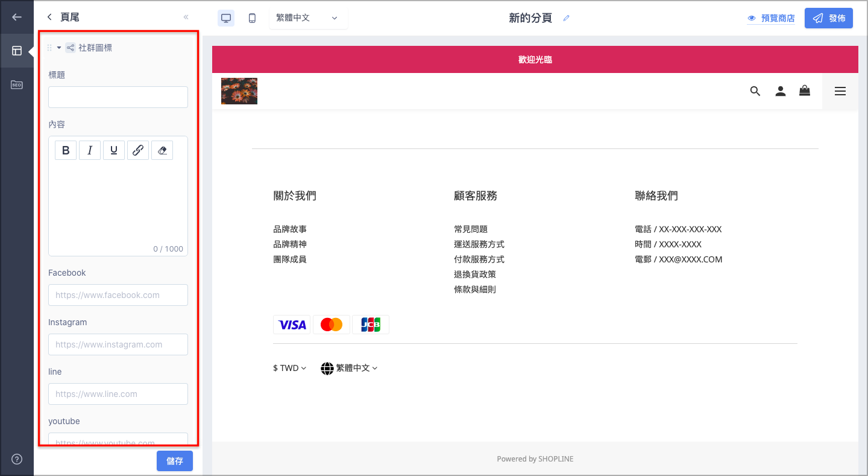Click 常見問題 footer link
Screen dimensions: 868x476
coord(471,229)
